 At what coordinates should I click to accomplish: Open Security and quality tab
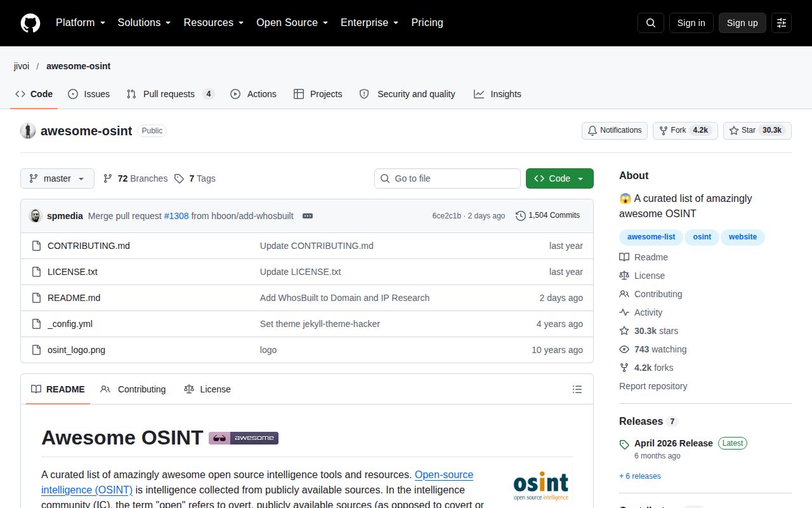[407, 94]
